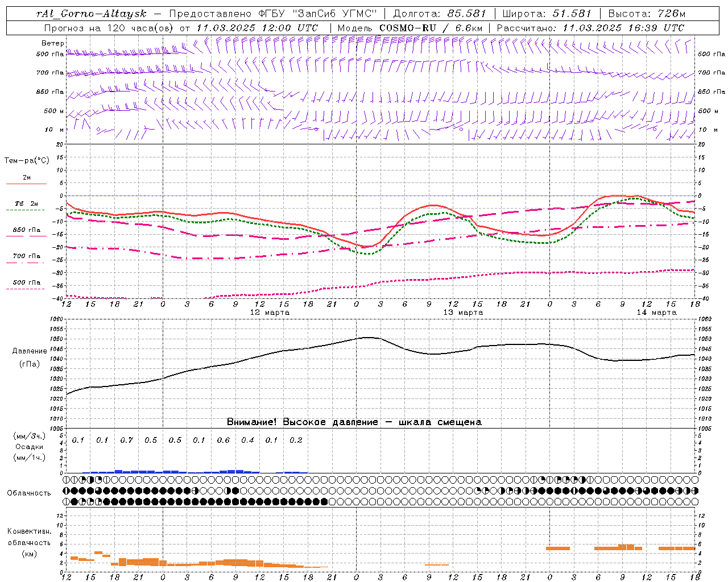
Task: Click the 0.4 precipitation amount value
Action: pos(247,440)
